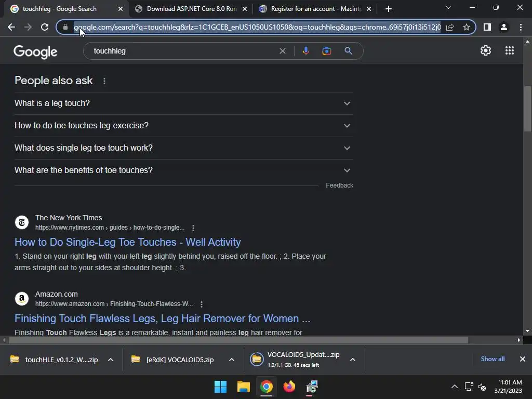This screenshot has height=399, width=532.
Task: Open Firefox from taskbar
Action: pos(289,387)
